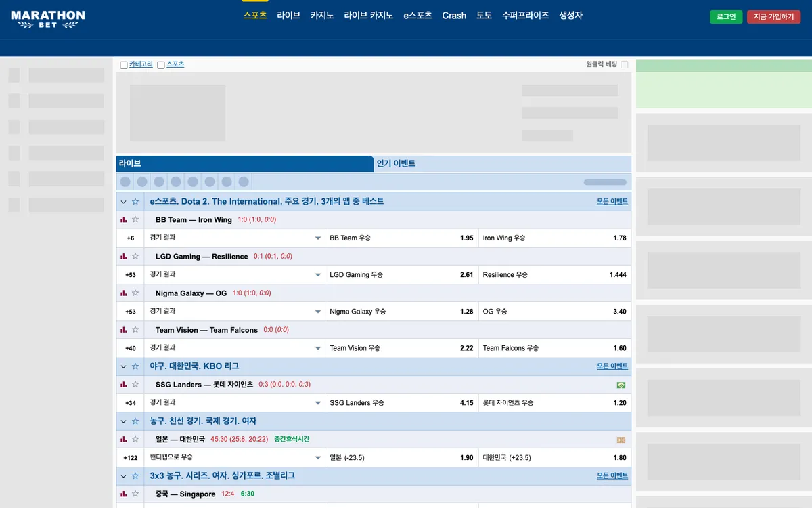Show +6 more markets for BB Team match
This screenshot has height=508, width=812.
tap(131, 238)
